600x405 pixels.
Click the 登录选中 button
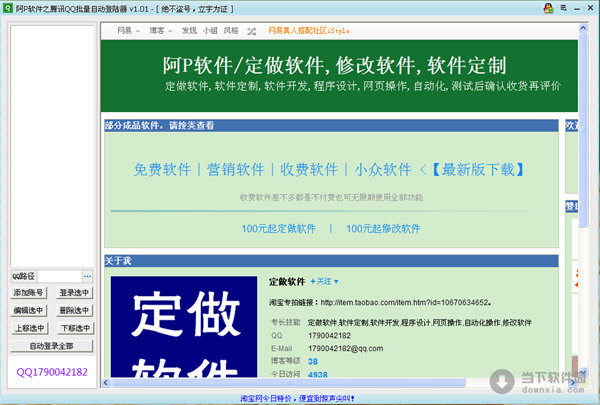coord(75,293)
